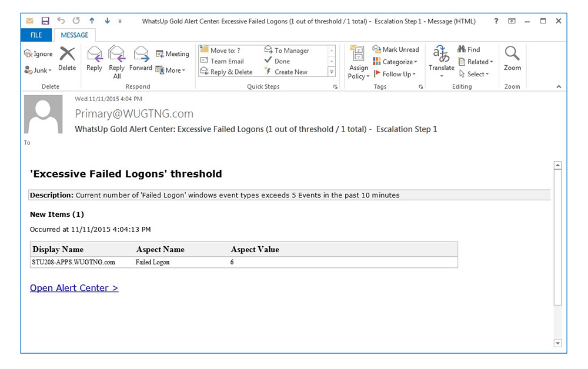This screenshot has height=369, width=588.
Task: Click the threshold Description text row
Action: coord(289,195)
